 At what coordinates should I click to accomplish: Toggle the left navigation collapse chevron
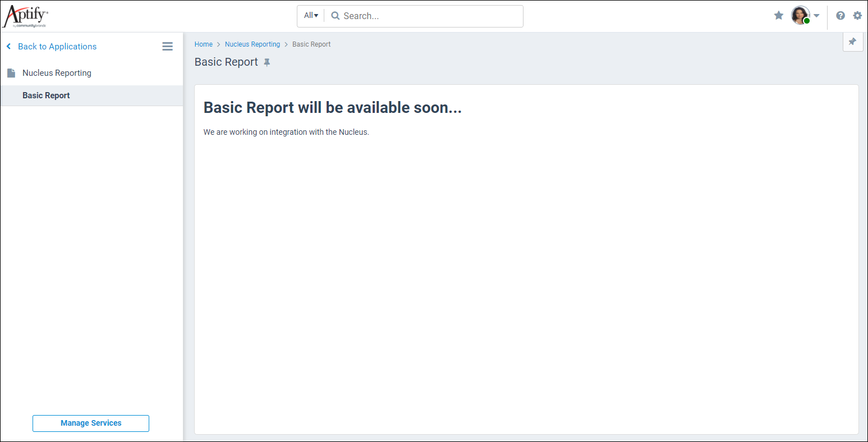point(8,46)
